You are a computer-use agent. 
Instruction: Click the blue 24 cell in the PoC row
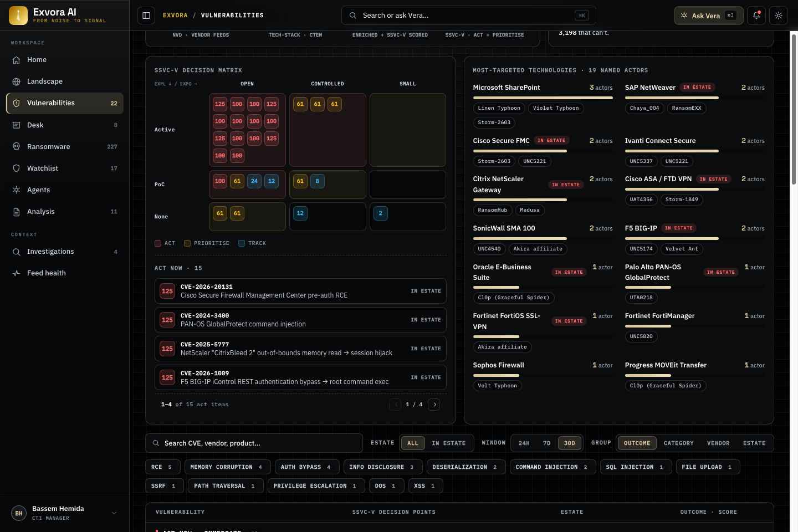[x=254, y=181]
